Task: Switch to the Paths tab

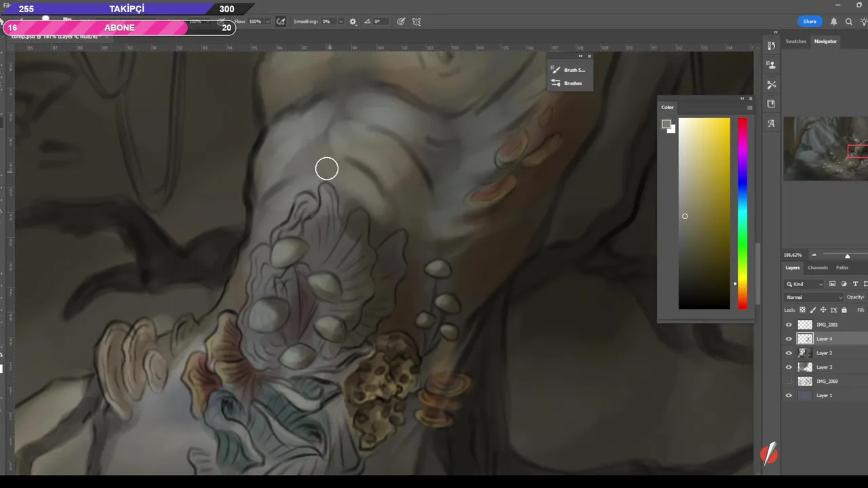Action: click(x=842, y=268)
